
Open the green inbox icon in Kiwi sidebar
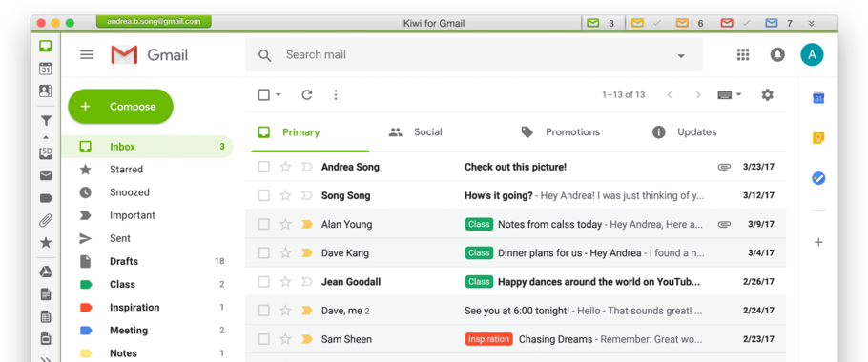pos(46,46)
